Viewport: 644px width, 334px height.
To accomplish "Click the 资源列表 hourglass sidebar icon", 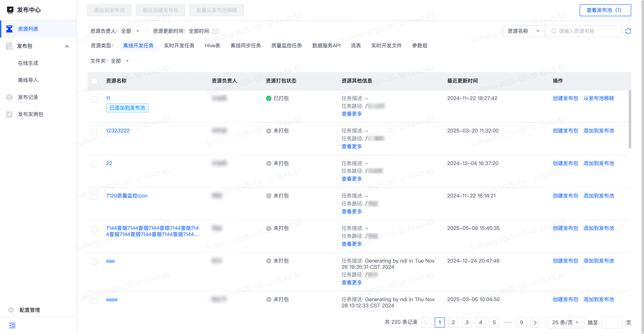I will pos(10,29).
